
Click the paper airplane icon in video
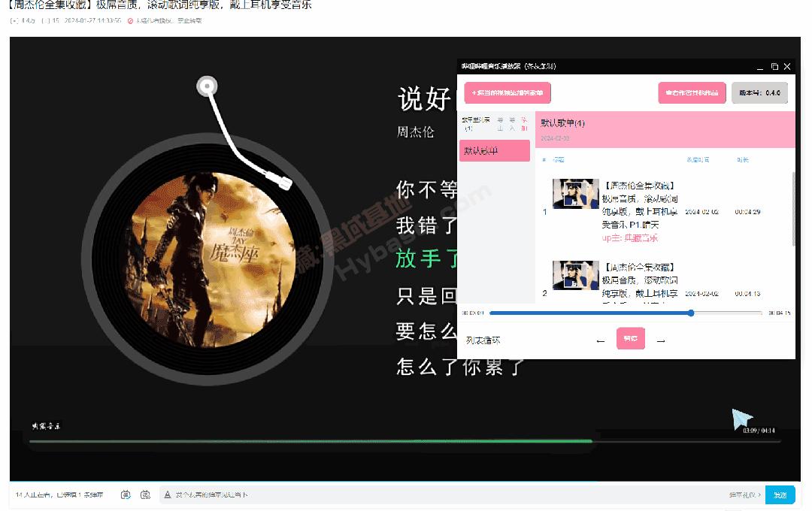(741, 419)
